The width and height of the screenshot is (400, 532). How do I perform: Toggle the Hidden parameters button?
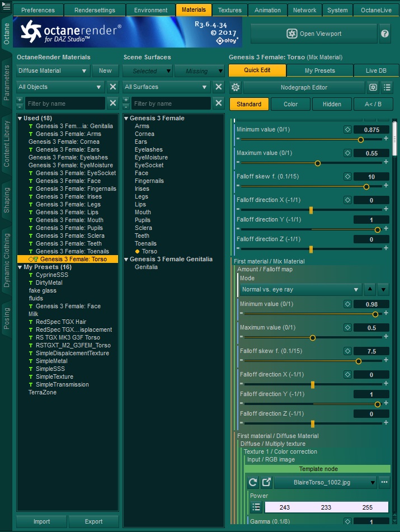coord(332,104)
